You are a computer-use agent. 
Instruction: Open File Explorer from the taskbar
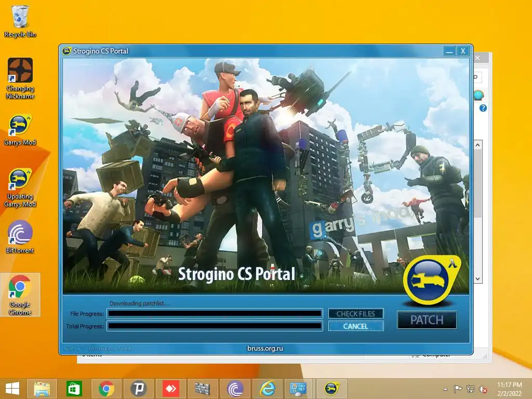point(42,389)
